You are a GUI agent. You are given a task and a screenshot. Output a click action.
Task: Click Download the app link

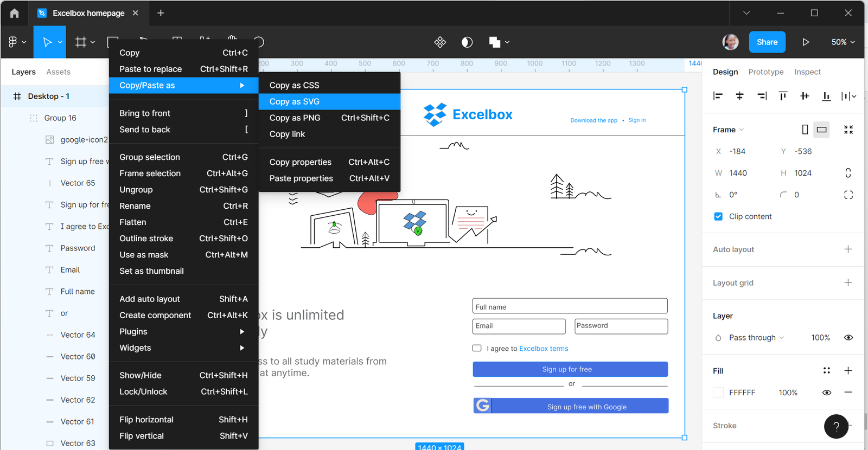coord(593,120)
